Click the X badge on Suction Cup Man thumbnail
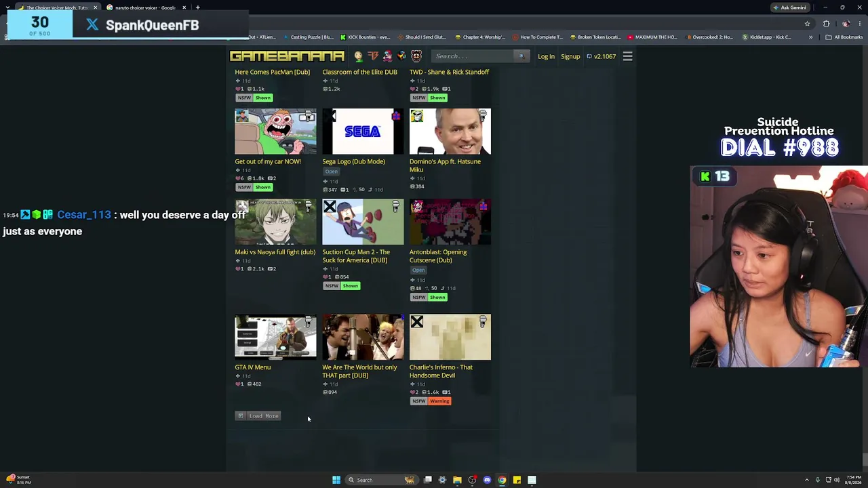The width and height of the screenshot is (868, 488). pos(330,207)
